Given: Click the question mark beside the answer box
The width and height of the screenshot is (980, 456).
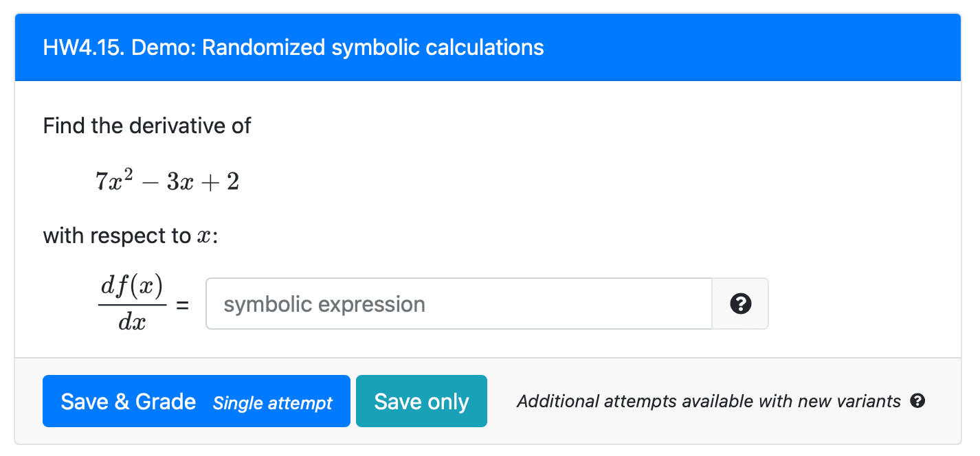Looking at the screenshot, I should click(739, 304).
